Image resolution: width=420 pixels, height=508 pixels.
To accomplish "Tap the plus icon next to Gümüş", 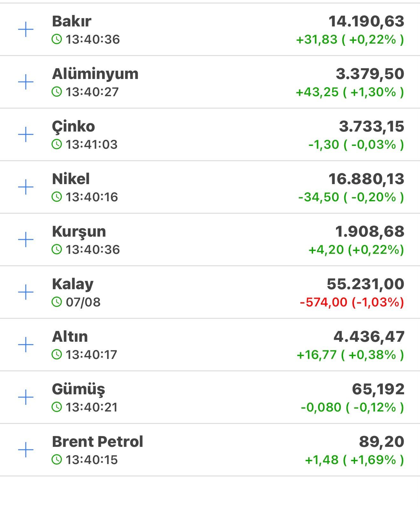I will click(x=26, y=397).
